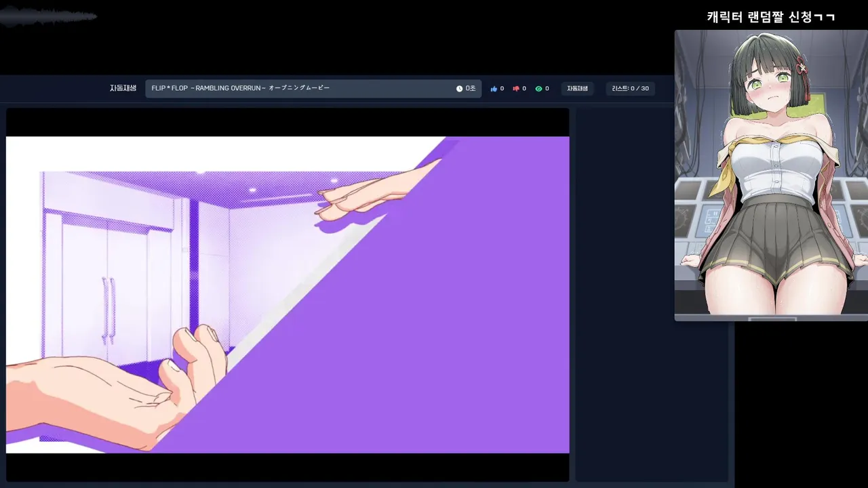Click the anime girl character image

[771, 176]
